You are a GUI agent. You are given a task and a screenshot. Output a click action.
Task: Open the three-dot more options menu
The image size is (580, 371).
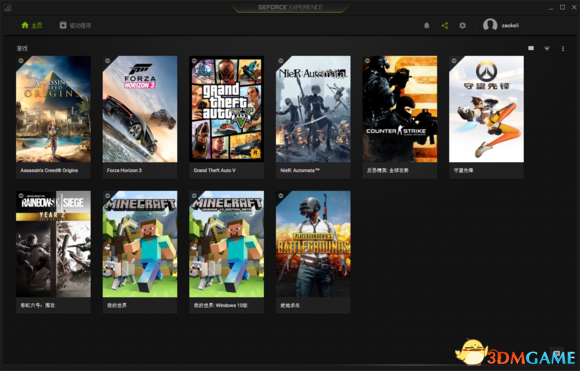click(x=563, y=48)
